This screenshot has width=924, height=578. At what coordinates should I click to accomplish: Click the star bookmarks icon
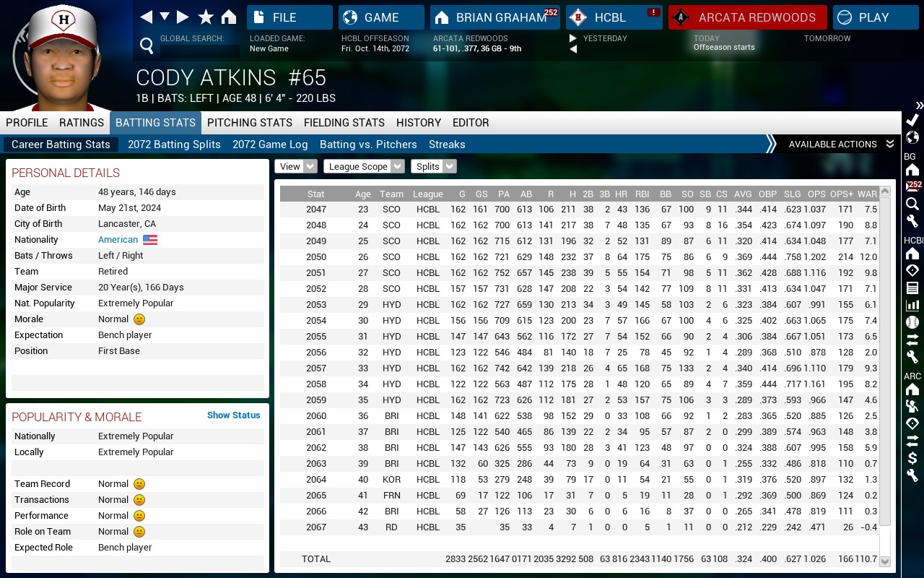(206, 17)
